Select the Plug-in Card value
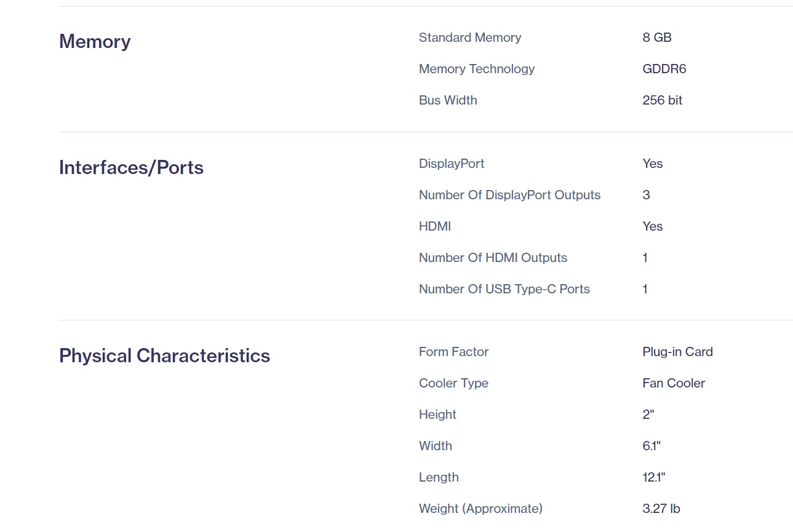Image resolution: width=793 pixels, height=532 pixels. [677, 352]
